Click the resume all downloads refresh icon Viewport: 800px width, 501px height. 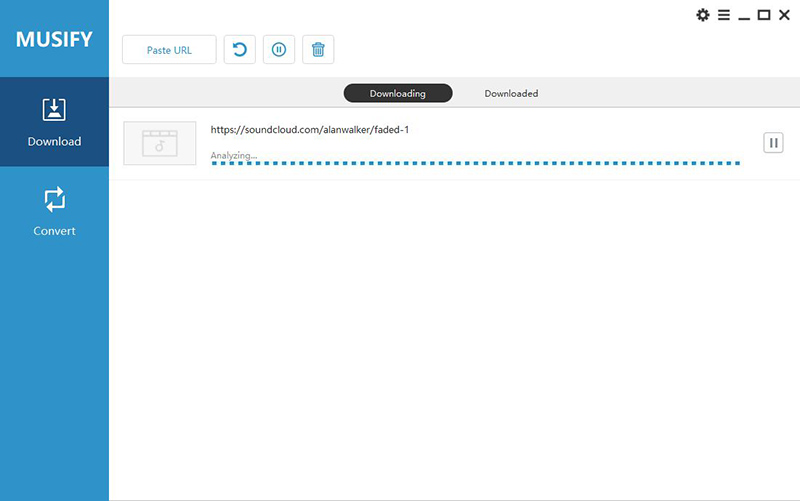[x=239, y=49]
